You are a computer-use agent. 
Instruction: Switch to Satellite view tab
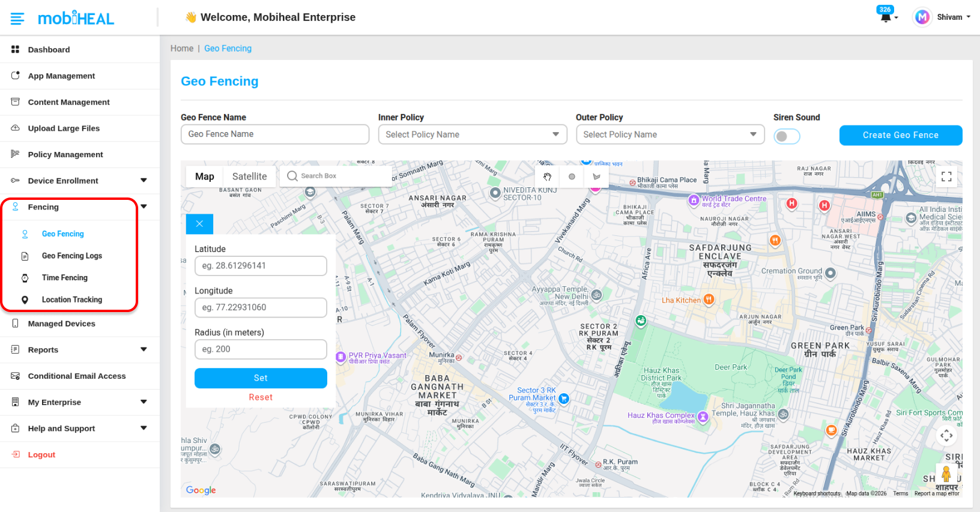click(x=249, y=176)
